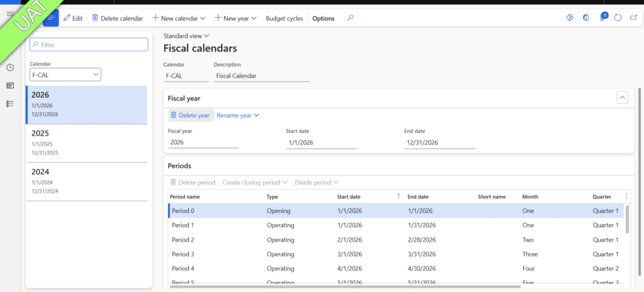This screenshot has width=644, height=292.
Task: Click the Fiscal year field 2026
Action: click(203, 143)
